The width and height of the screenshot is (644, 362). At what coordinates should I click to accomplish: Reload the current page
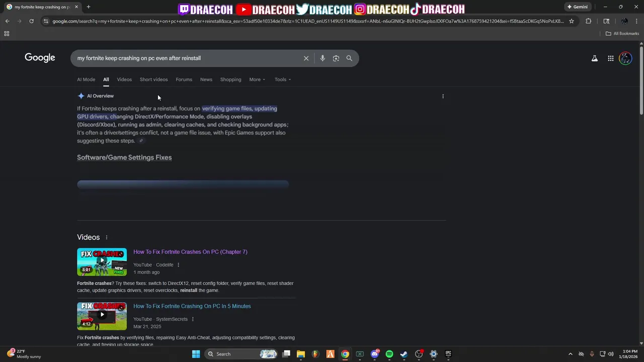pos(31,21)
